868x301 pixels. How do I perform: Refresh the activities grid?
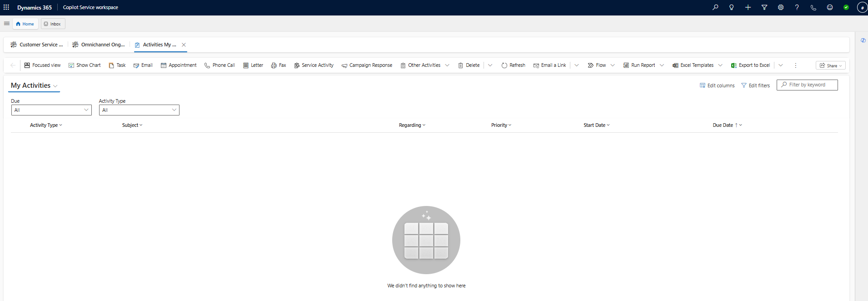[x=513, y=65]
